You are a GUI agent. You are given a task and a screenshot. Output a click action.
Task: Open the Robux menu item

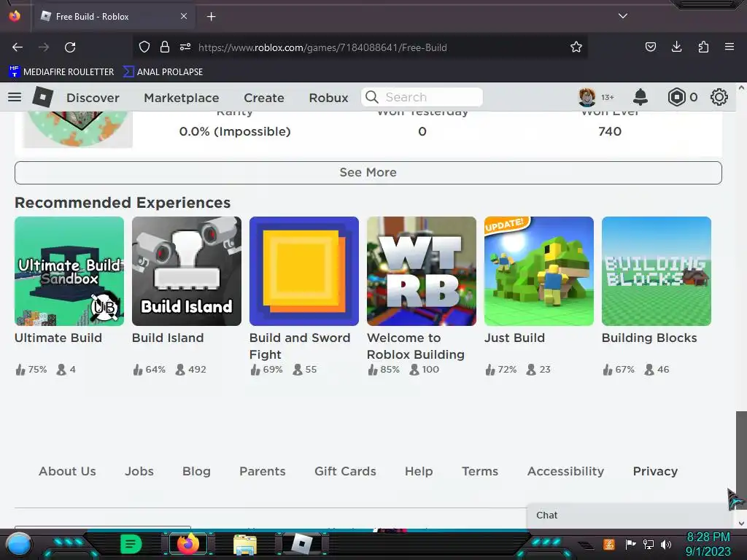click(329, 98)
